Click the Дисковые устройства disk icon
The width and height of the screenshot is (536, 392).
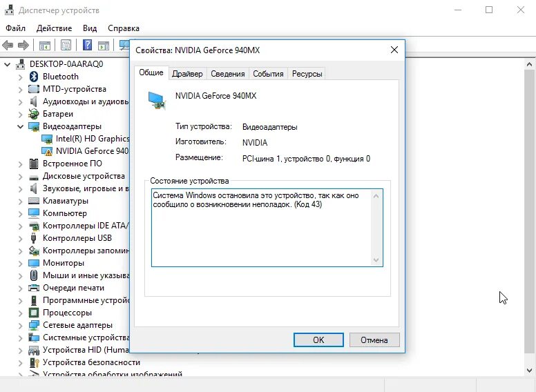[x=33, y=177]
